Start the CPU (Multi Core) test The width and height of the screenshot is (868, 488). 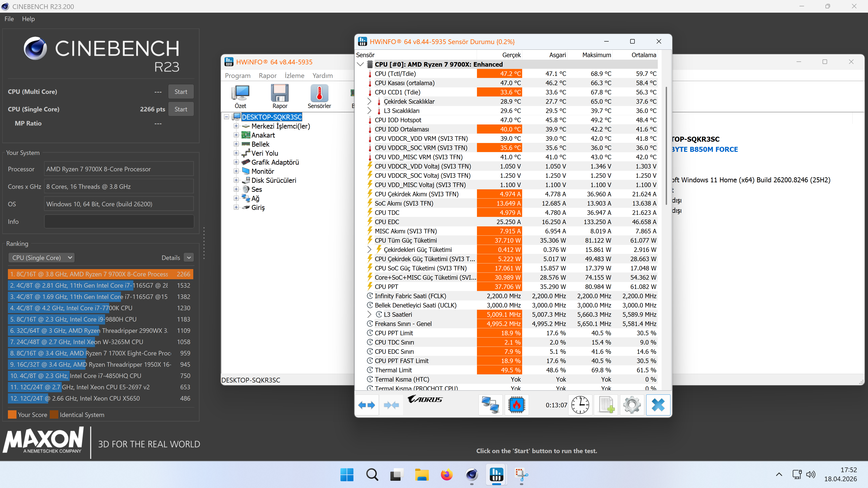coord(181,91)
